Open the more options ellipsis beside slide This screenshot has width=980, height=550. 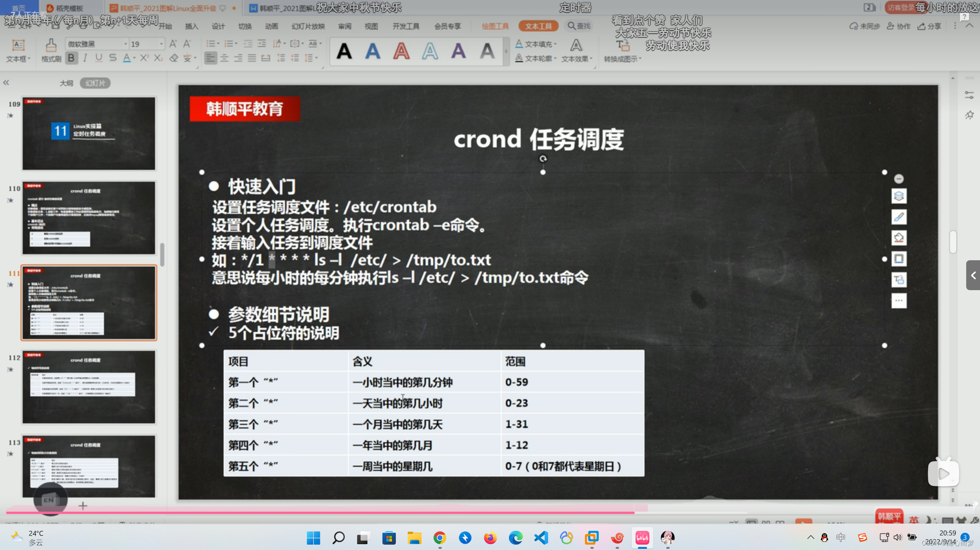click(x=899, y=301)
